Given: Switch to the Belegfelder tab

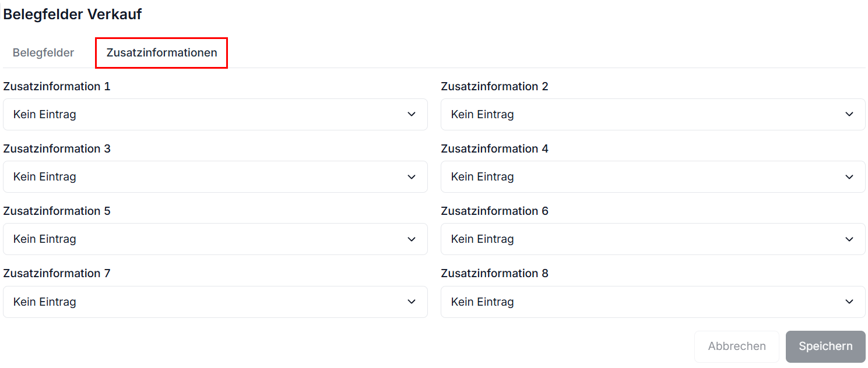Looking at the screenshot, I should [43, 52].
